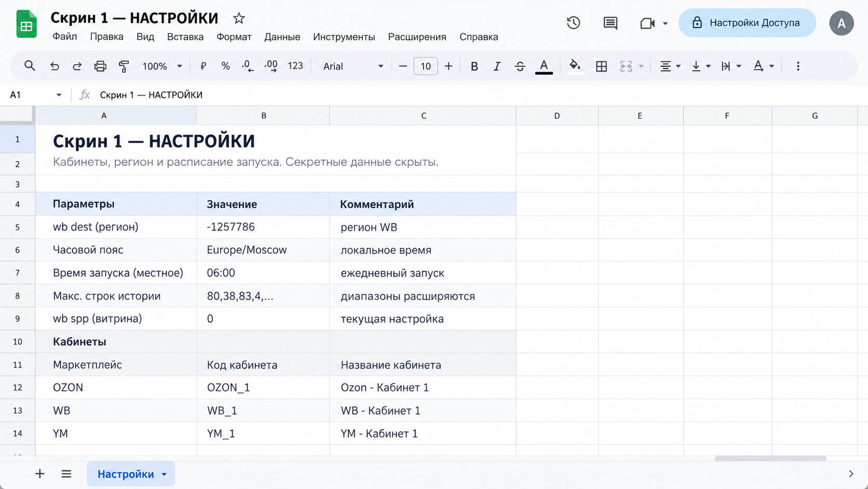
Task: Toggle strikethrough formatting
Action: point(520,66)
